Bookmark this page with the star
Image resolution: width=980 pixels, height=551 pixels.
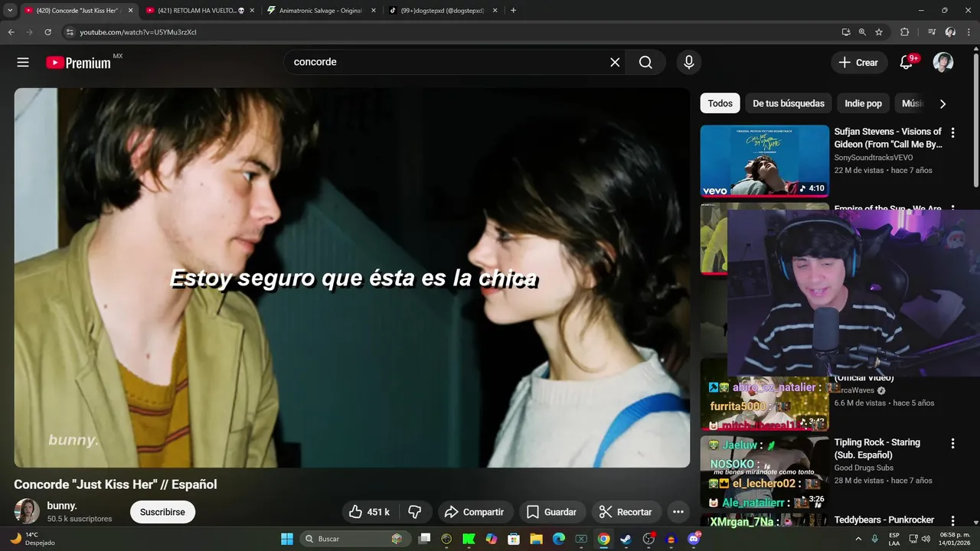(879, 32)
